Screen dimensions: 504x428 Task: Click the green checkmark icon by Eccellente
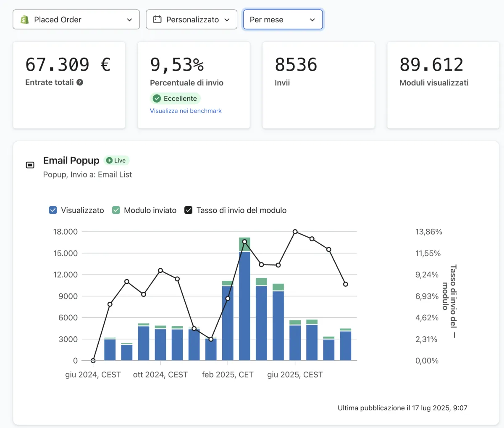(157, 98)
